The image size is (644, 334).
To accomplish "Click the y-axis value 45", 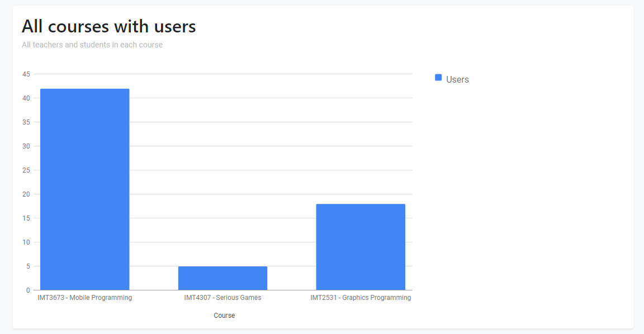I will tap(26, 74).
